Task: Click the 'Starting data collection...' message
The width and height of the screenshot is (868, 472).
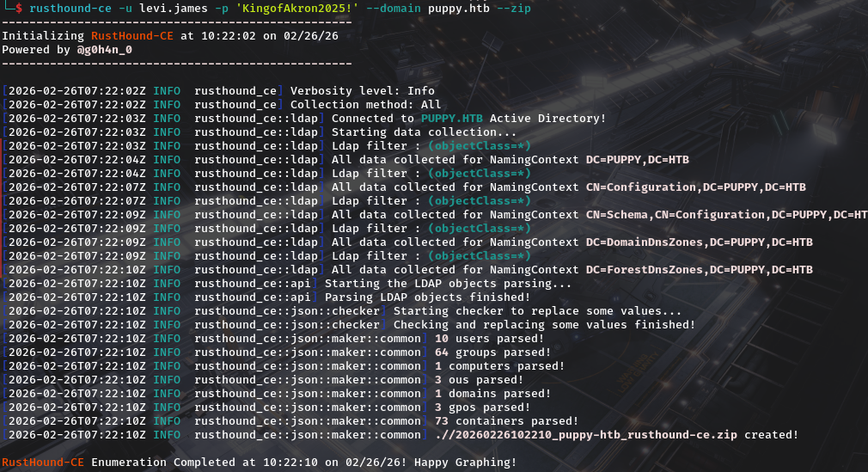Action: pos(424,132)
